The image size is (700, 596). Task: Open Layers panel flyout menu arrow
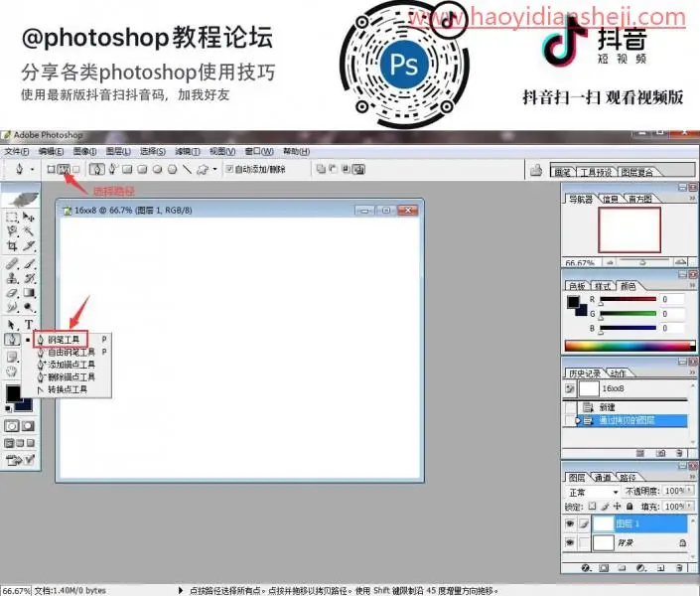click(692, 476)
